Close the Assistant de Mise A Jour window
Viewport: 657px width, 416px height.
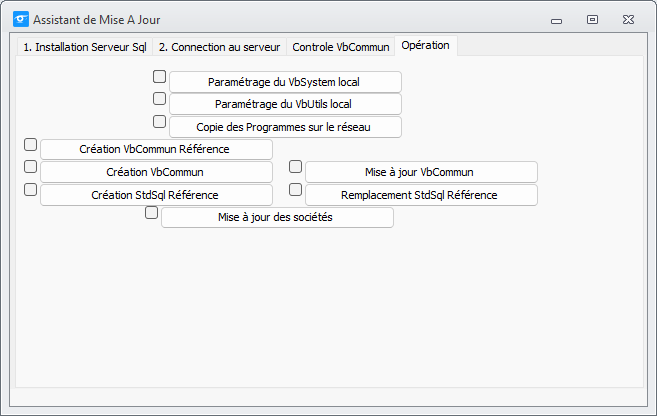tap(628, 19)
